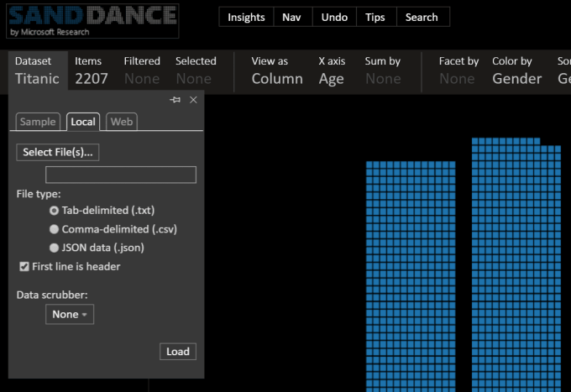Viewport: 571px width, 392px height.
Task: Open the Sum by None picker
Action: pos(383,71)
